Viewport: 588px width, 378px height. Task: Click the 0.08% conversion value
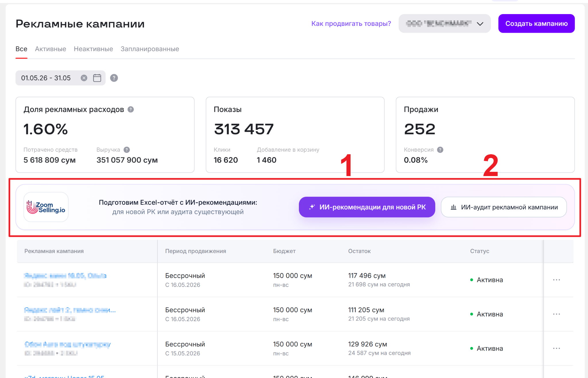coord(416,160)
